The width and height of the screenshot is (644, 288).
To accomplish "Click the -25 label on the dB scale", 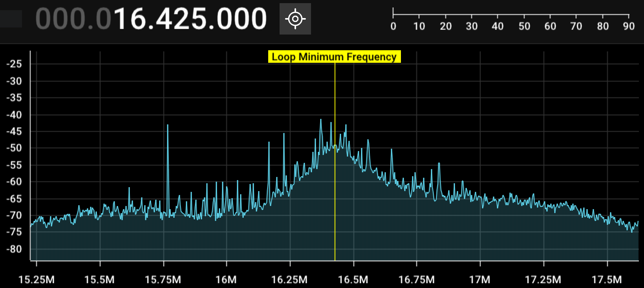I will (x=14, y=64).
